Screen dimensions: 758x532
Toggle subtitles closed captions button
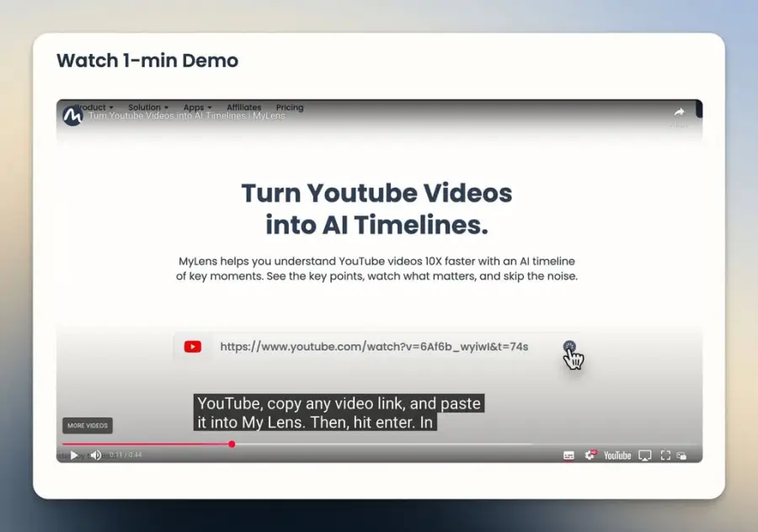568,455
